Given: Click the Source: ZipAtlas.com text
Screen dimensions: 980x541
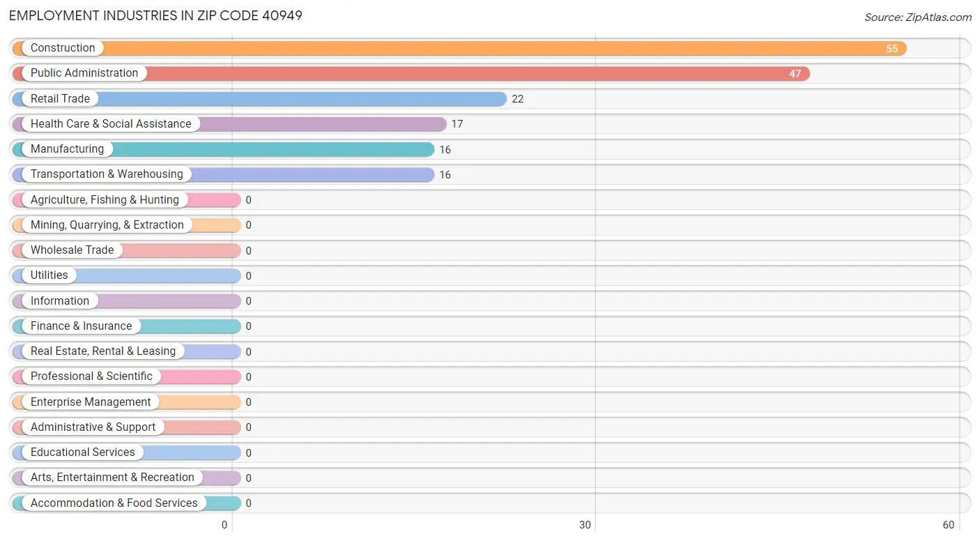Looking at the screenshot, I should point(917,17).
